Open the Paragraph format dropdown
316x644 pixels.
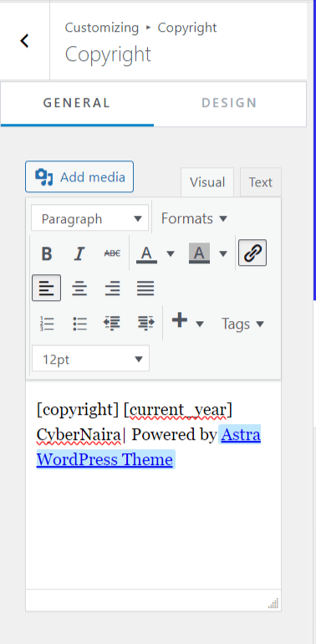(90, 218)
